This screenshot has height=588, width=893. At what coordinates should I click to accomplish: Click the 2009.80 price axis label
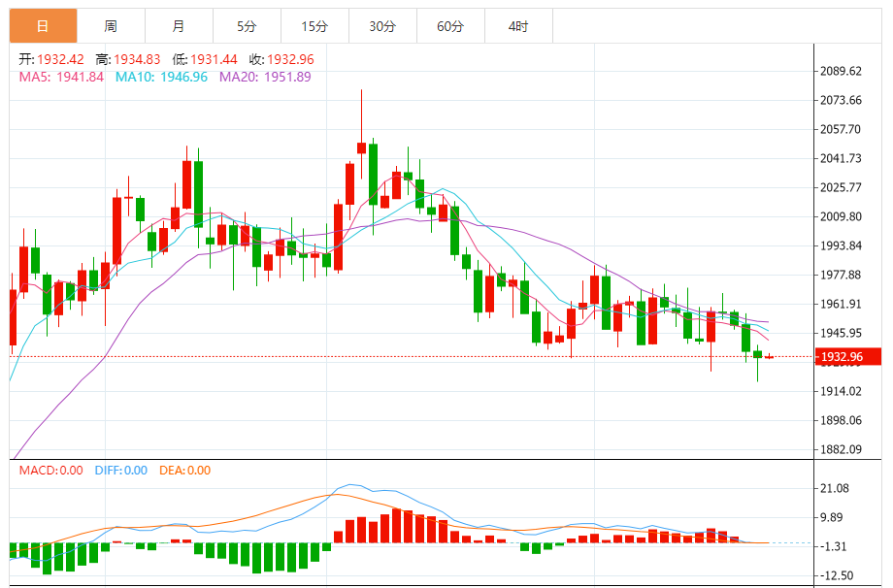click(841, 216)
